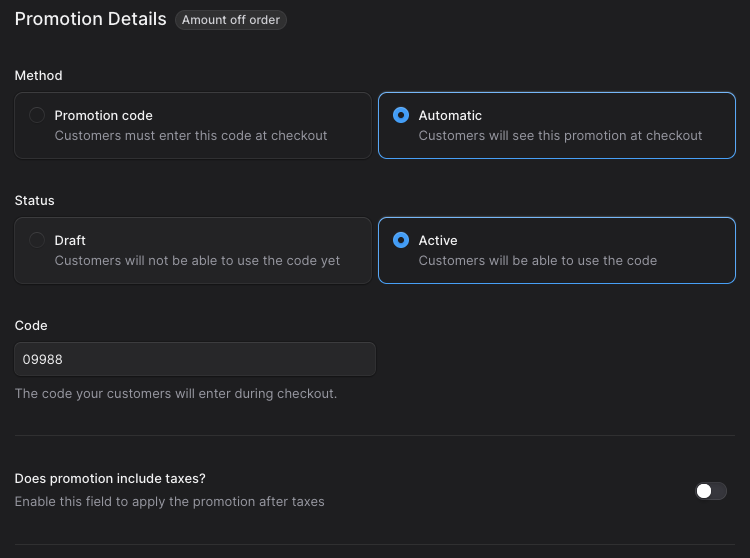Click the code helper text below input
The image size is (750, 558).
coord(176,393)
